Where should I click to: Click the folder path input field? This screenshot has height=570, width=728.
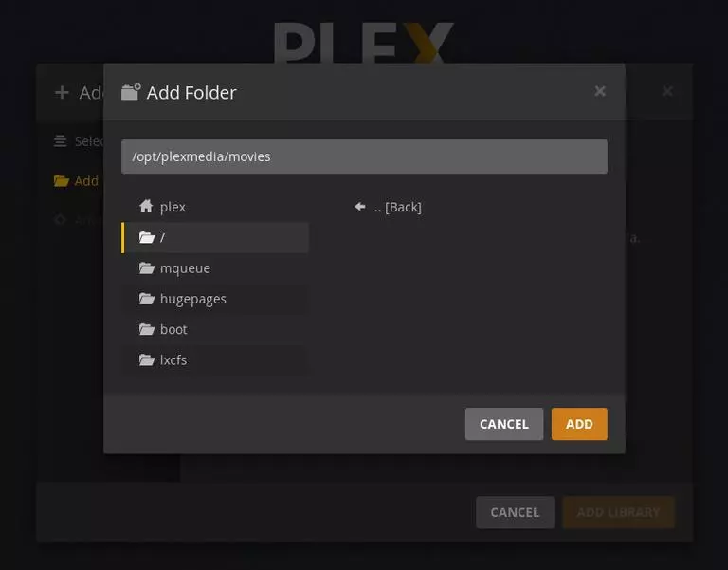point(364,156)
